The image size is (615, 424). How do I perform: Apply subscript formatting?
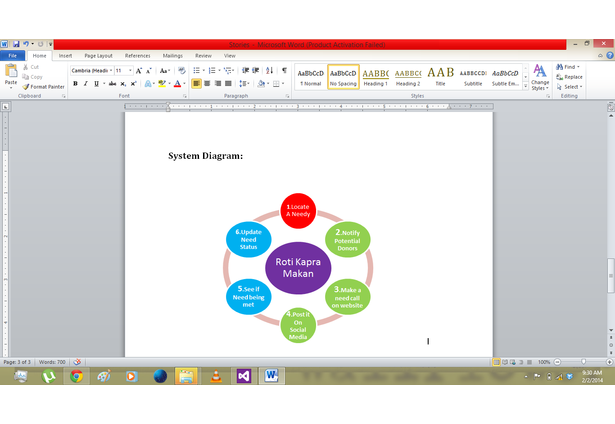(123, 84)
